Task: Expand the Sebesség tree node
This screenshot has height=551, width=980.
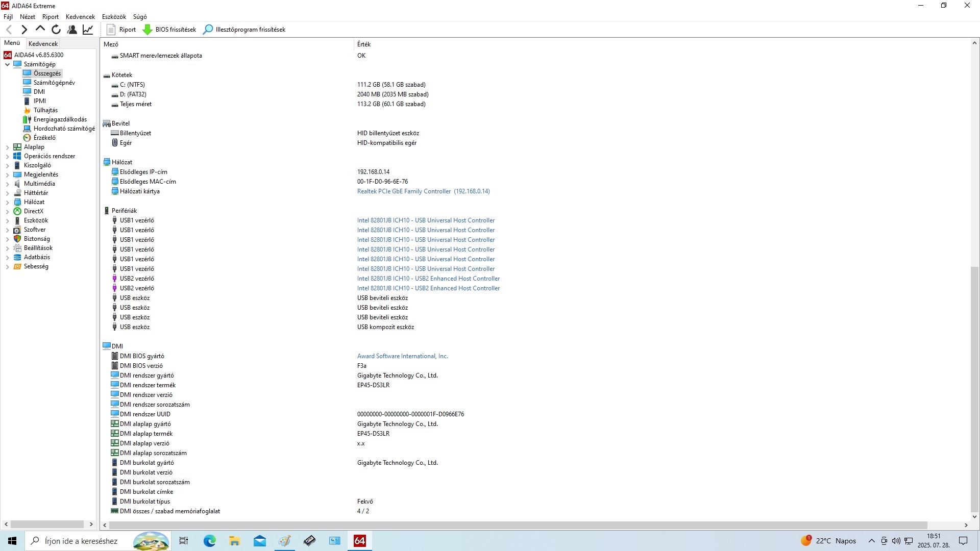Action: pyautogui.click(x=8, y=266)
